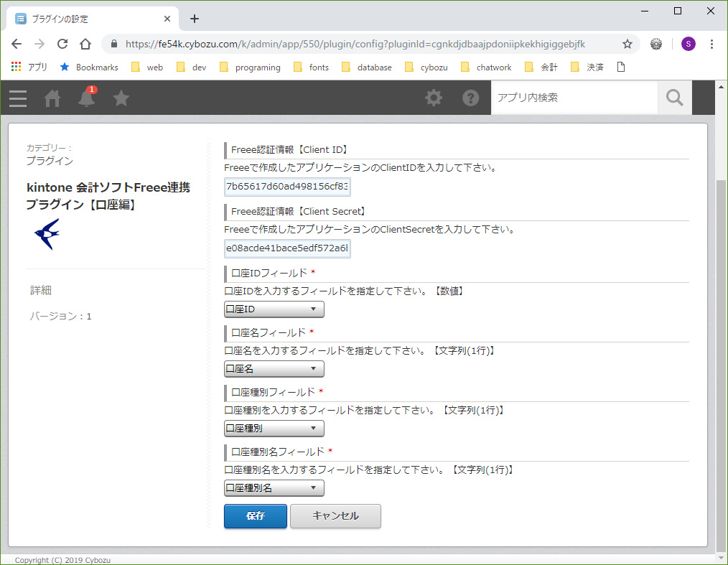This screenshot has height=565, width=728.
Task: Open kintone favorites star icon
Action: (121, 98)
